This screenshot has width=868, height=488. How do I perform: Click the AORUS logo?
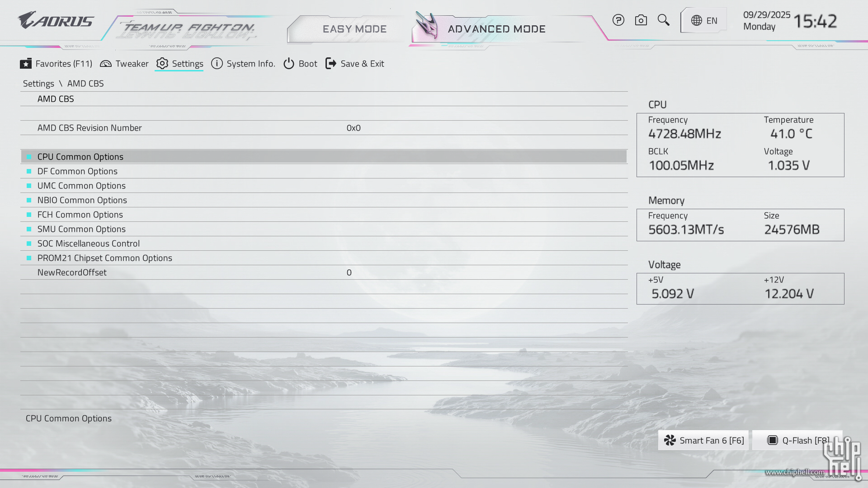(56, 20)
